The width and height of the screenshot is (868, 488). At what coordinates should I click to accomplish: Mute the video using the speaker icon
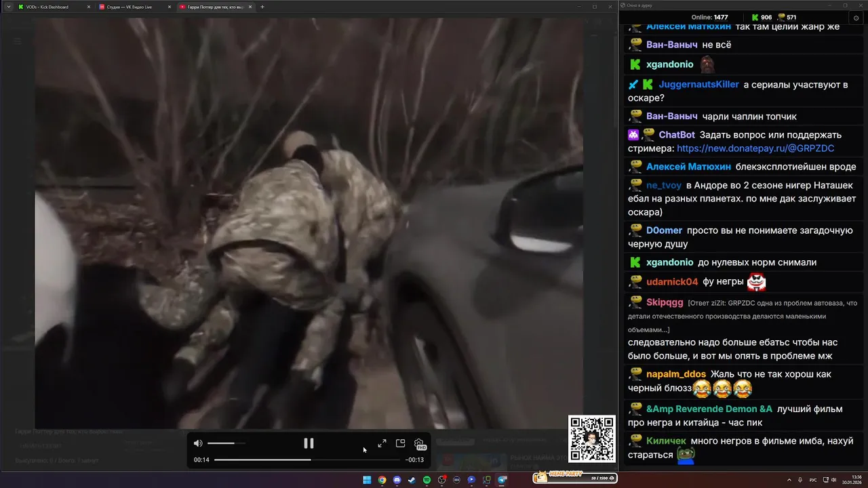coord(198,443)
